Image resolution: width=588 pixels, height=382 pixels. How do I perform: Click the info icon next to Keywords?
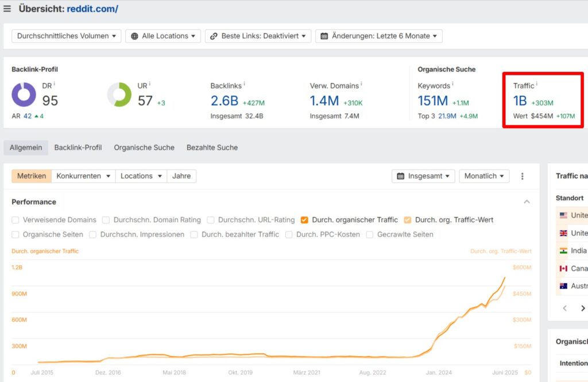[452, 84]
